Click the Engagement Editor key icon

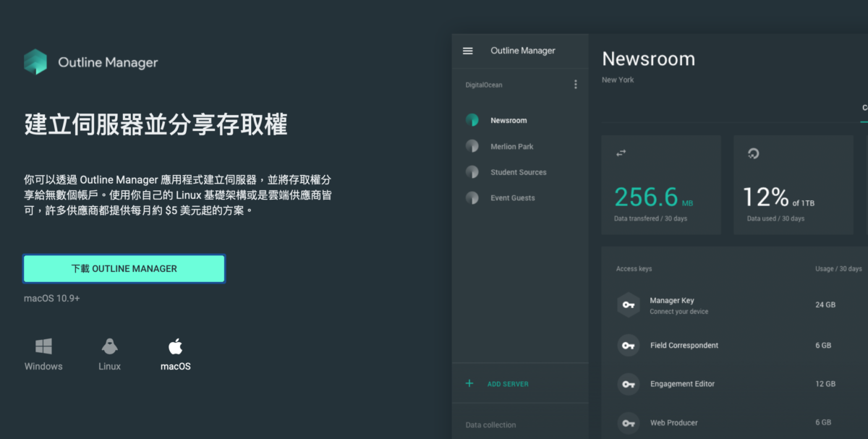(628, 383)
